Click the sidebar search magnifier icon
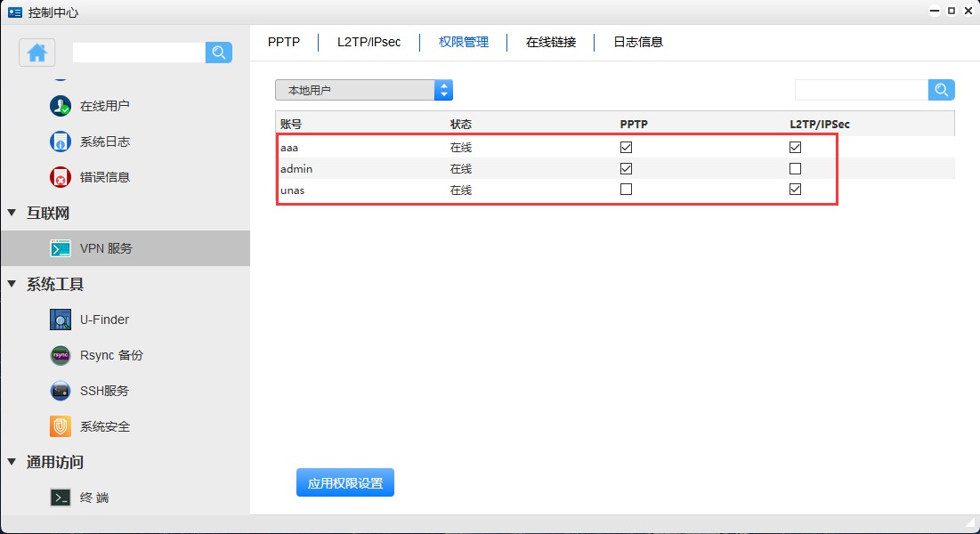Viewport: 980px width, 534px height. pos(218,53)
